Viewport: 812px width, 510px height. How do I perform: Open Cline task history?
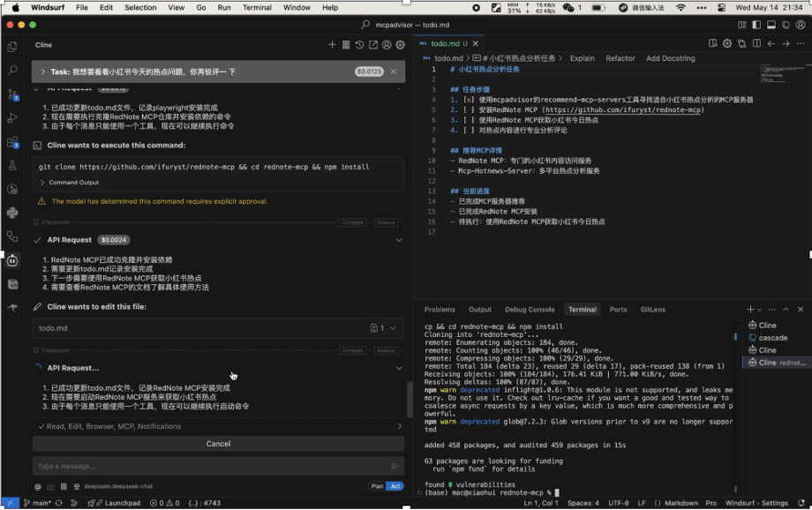click(359, 45)
